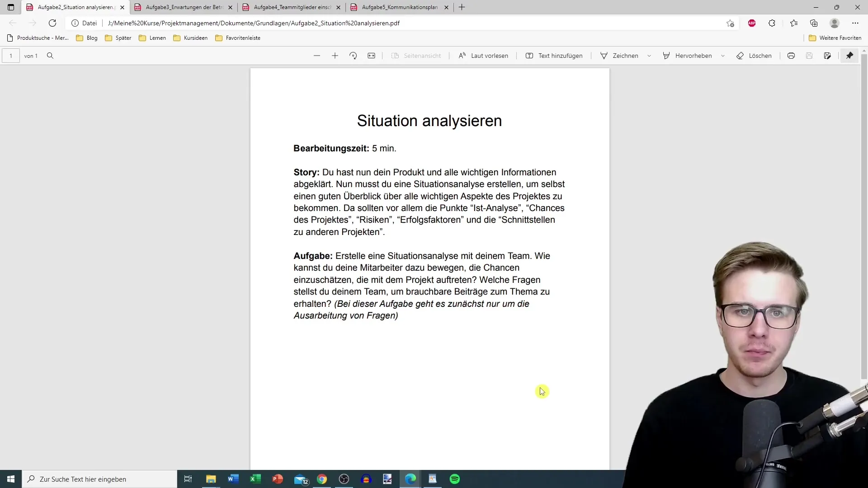Image resolution: width=868 pixels, height=488 pixels.
Task: Click Laut vorlesen read aloud
Action: 483,56
